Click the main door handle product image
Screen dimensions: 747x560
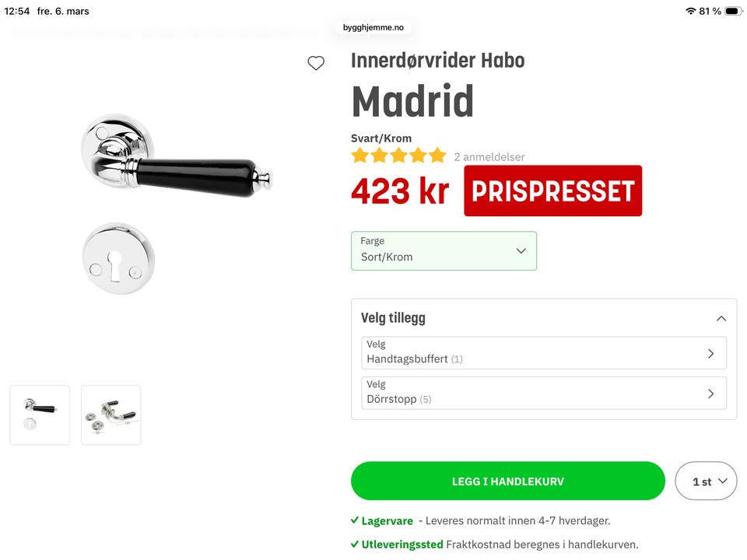click(x=177, y=157)
